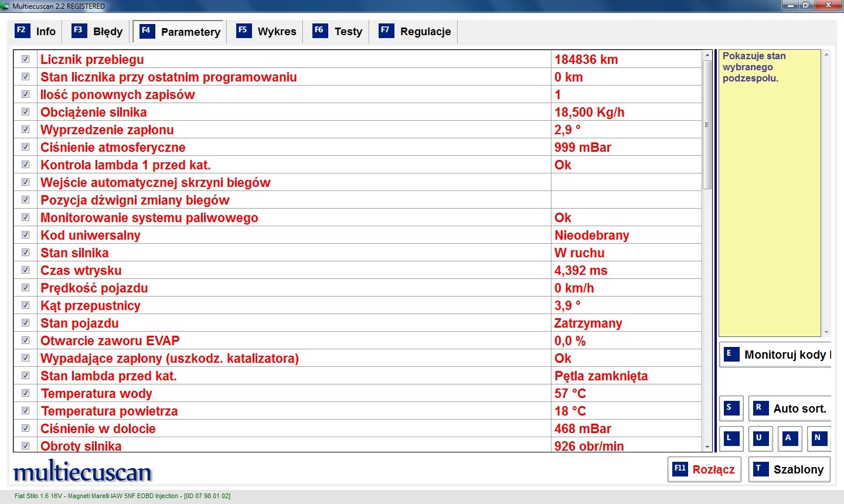Click the Multiecuscan title bar app icon
Image resolution: width=844 pixels, height=504 pixels.
pyautogui.click(x=5, y=6)
